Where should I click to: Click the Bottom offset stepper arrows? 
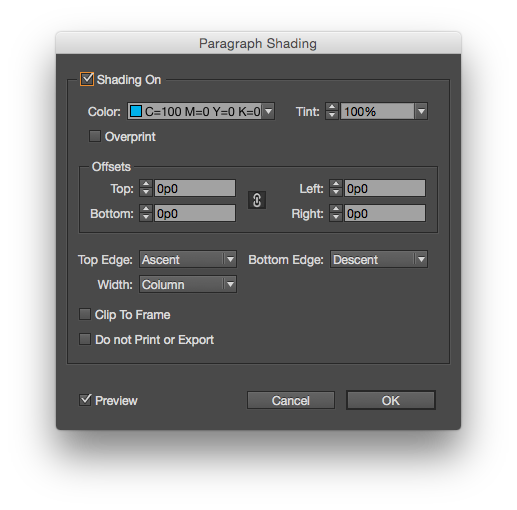click(146, 213)
